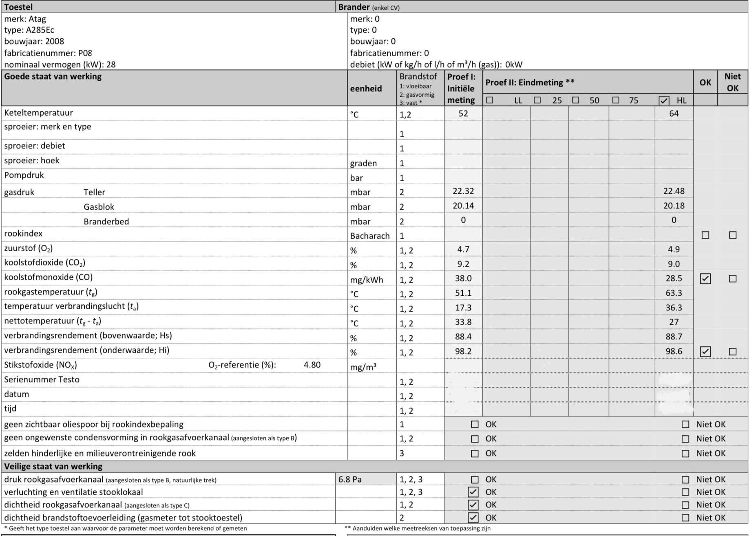Image resolution: width=756 pixels, height=536 pixels.
Task: Check OK for geen ongewenste condensvorming
Action: pos(475,439)
